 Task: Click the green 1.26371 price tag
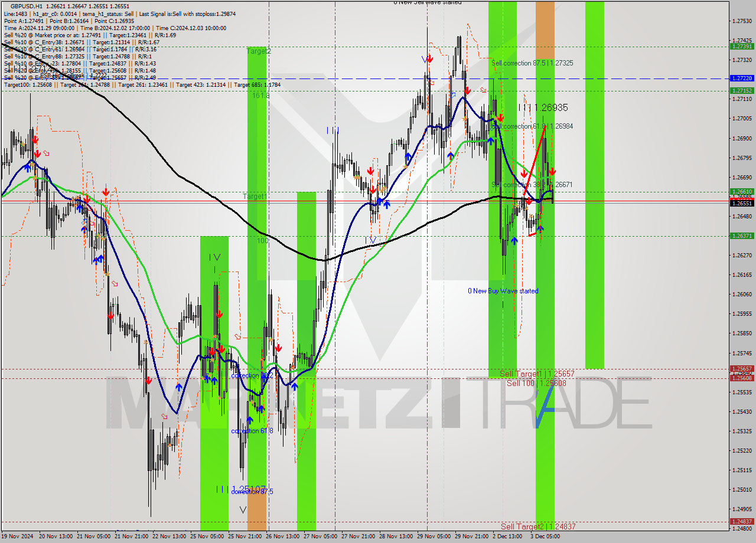click(x=742, y=235)
